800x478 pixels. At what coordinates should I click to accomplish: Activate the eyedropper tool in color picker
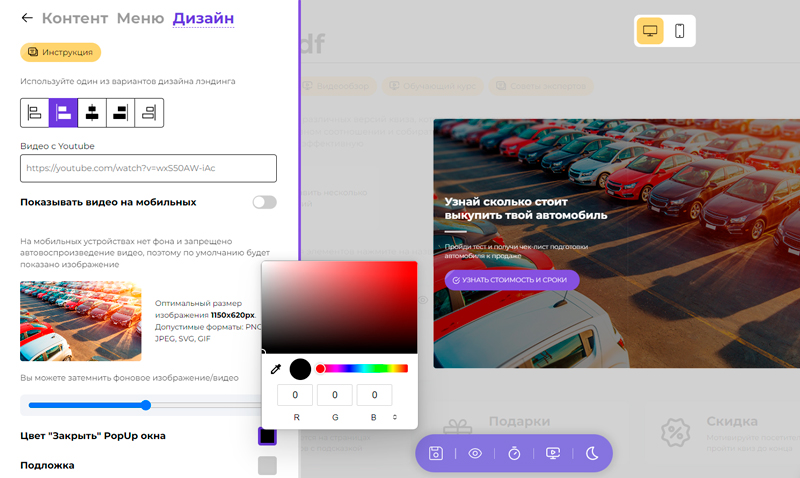pos(276,369)
